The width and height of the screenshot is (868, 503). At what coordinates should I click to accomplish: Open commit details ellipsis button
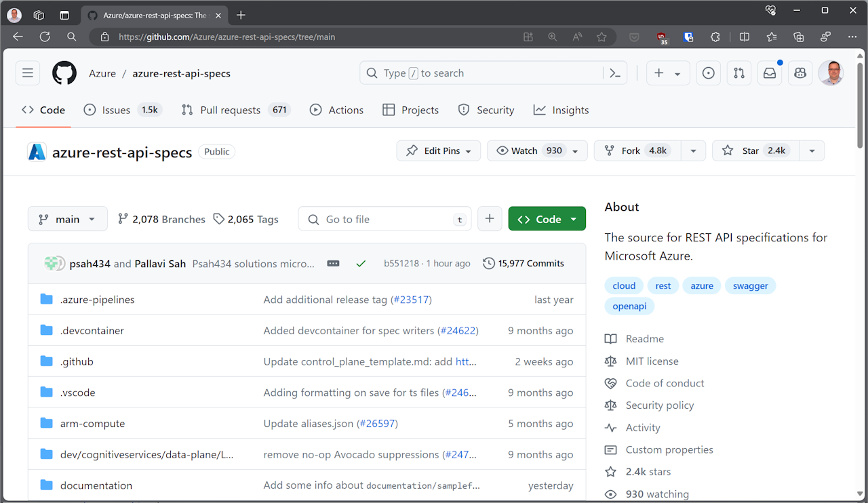333,264
